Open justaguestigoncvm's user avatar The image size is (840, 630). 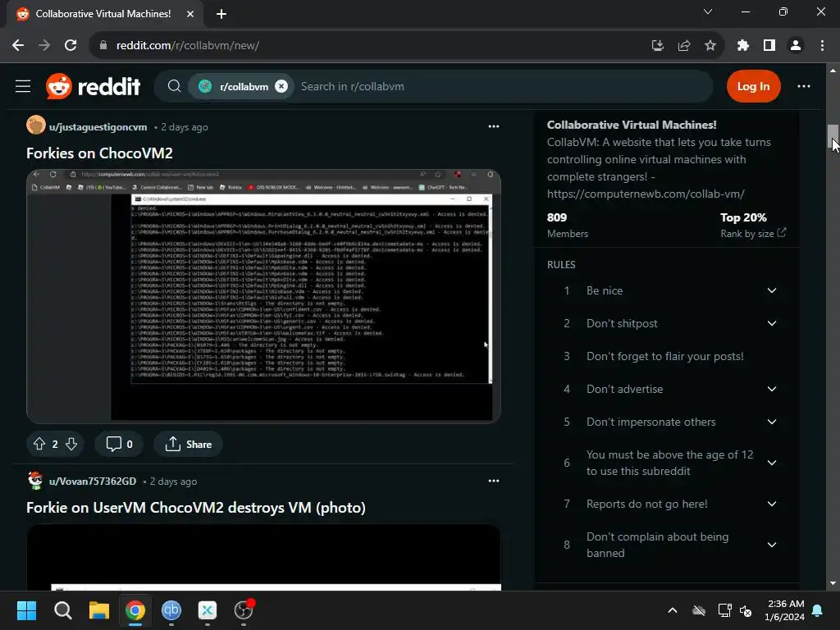pos(36,126)
